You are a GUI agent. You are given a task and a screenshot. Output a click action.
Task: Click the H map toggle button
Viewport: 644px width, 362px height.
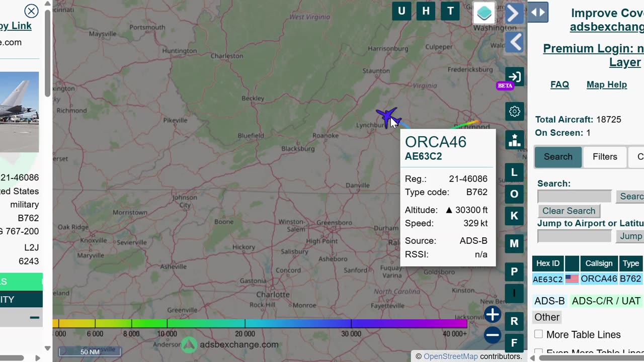tap(426, 11)
